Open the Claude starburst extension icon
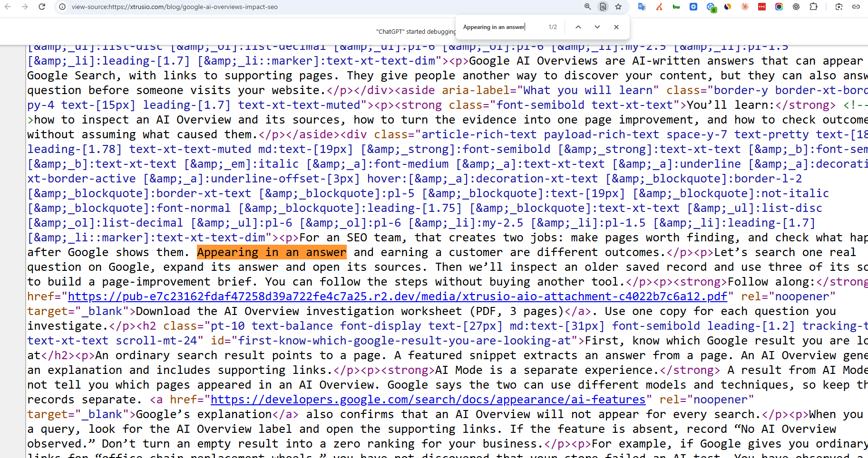Image resolution: width=868 pixels, height=458 pixels. (745, 7)
